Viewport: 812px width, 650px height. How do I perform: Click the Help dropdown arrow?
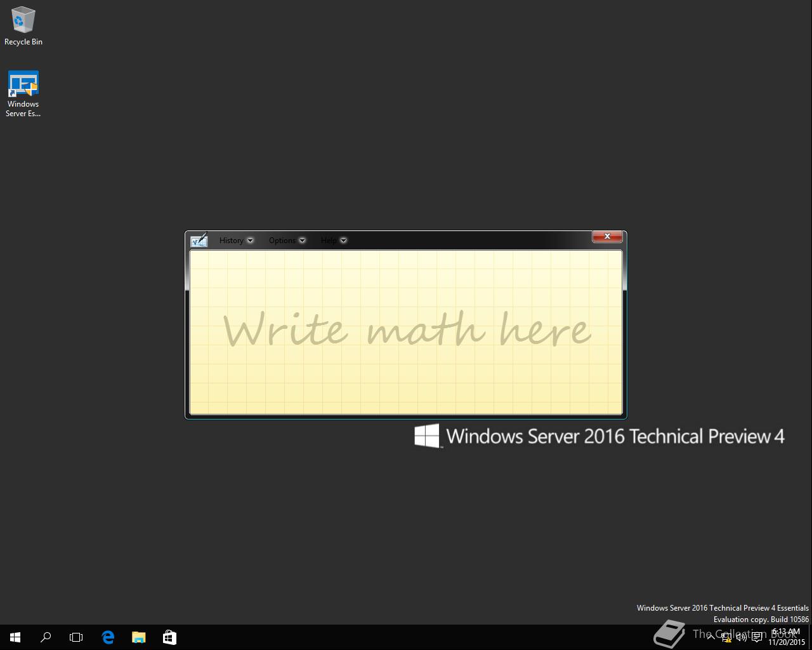343,241
